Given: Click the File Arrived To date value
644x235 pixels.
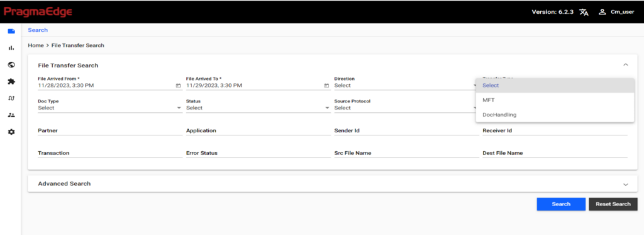Looking at the screenshot, I should click(x=214, y=86).
